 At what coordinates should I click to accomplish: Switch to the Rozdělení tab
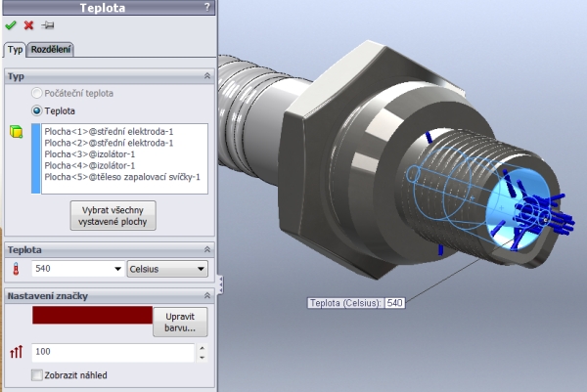point(51,50)
